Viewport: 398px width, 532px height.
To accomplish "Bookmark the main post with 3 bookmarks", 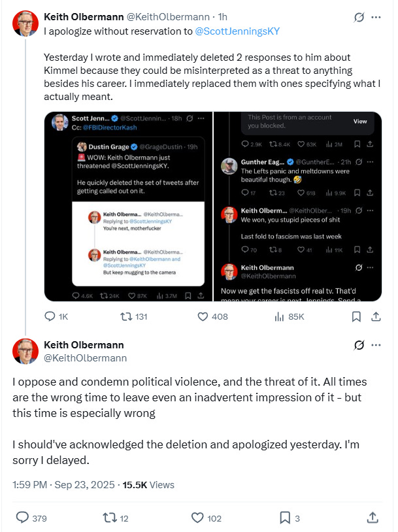I will click(285, 518).
